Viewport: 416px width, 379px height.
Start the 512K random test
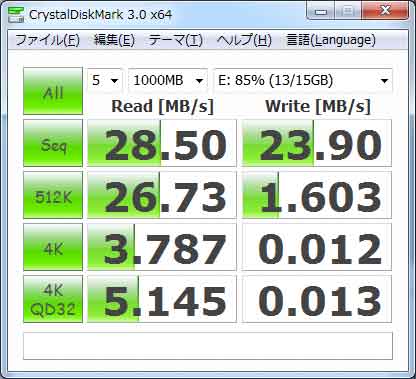(53, 195)
